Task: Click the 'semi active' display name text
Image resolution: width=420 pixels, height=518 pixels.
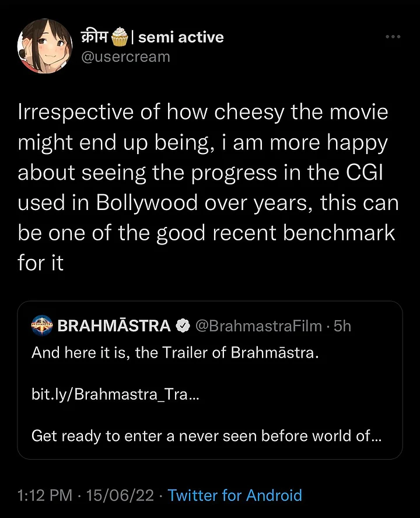Action: [180, 37]
